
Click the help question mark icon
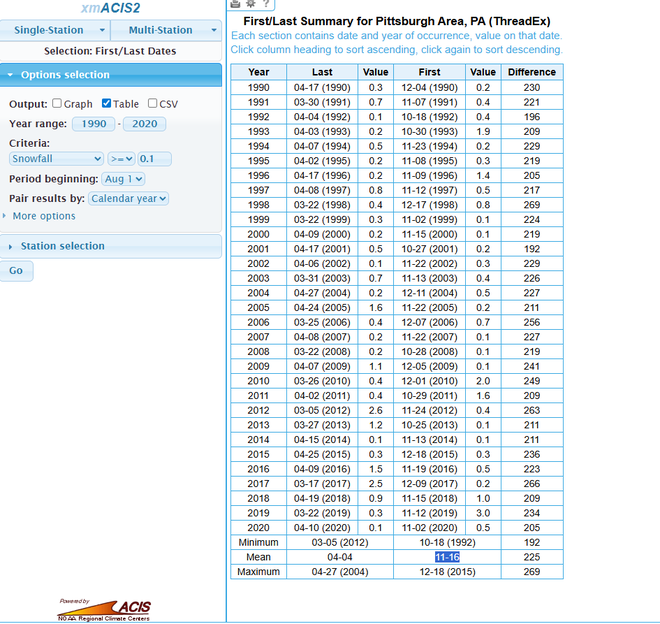[x=266, y=4]
